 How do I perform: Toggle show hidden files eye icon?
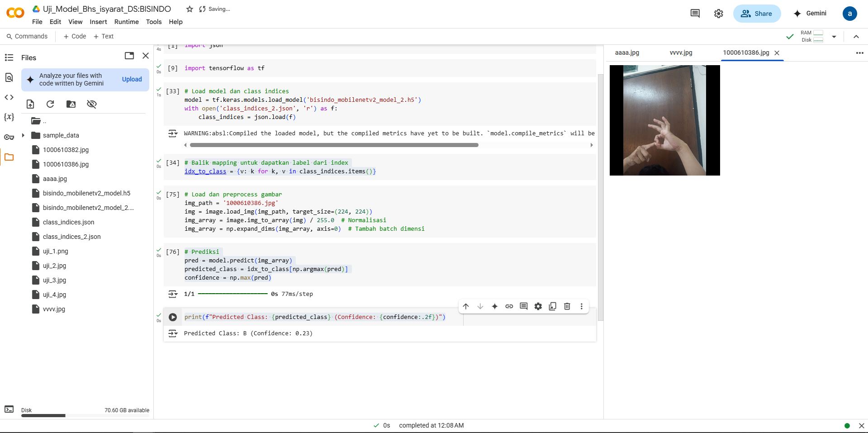click(92, 104)
